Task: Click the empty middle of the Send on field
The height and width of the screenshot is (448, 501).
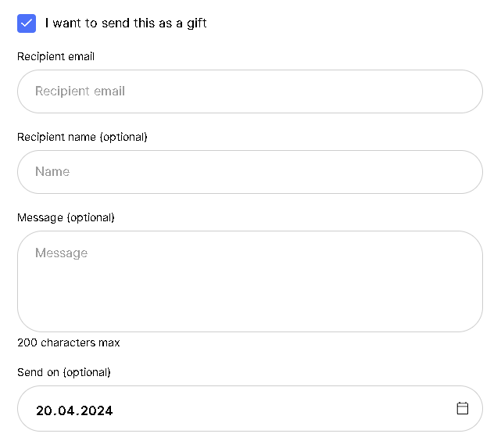Action: pos(281,409)
